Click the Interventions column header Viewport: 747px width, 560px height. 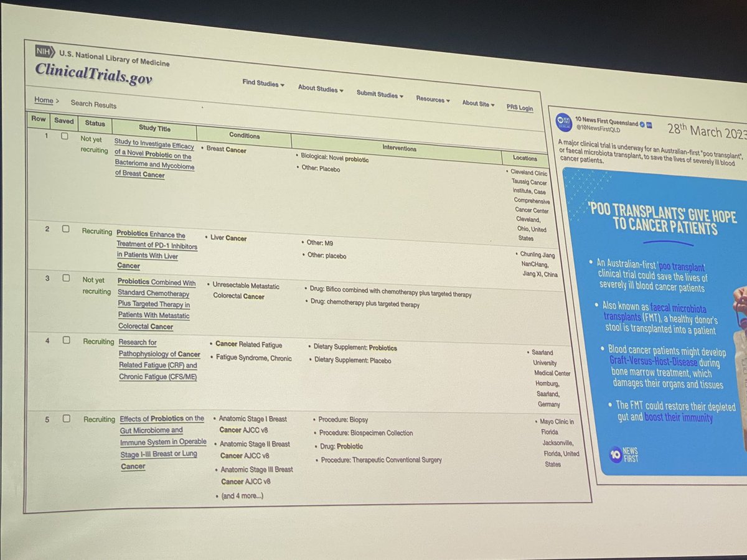click(400, 149)
